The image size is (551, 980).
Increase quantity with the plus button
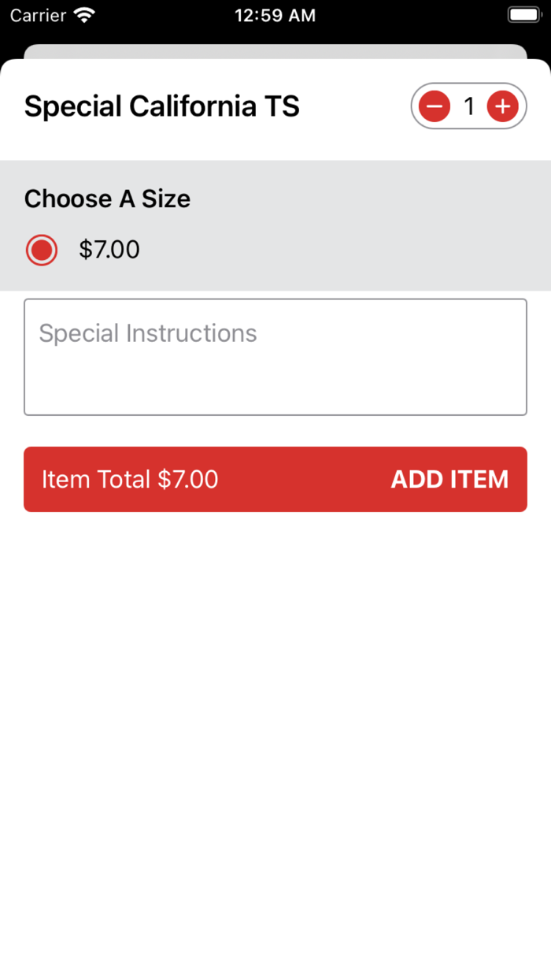503,106
